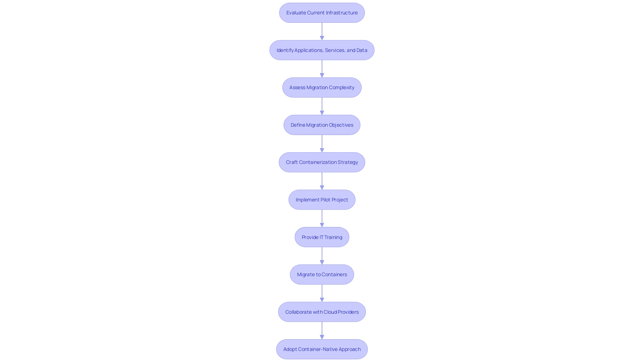The height and width of the screenshot is (362, 644).
Task: Click the Migrate to Containers step
Action: coord(322,274)
